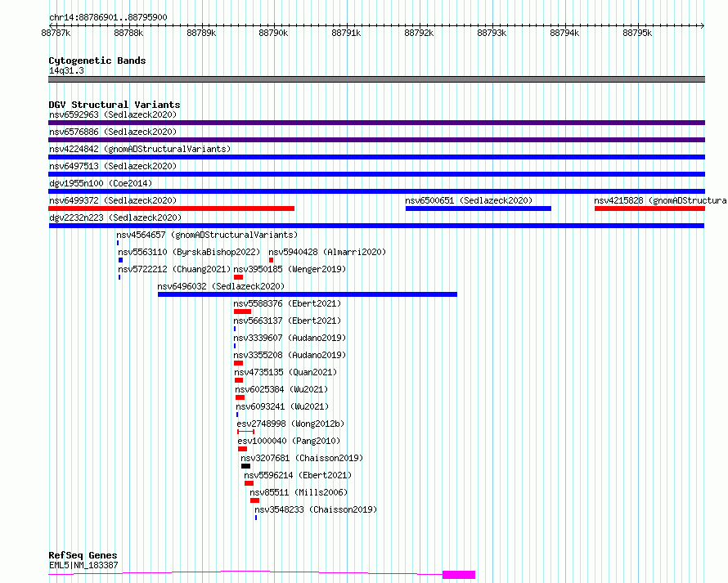Click the red nsv6499372 variant bar
This screenshot has height=583, width=728.
point(171,209)
